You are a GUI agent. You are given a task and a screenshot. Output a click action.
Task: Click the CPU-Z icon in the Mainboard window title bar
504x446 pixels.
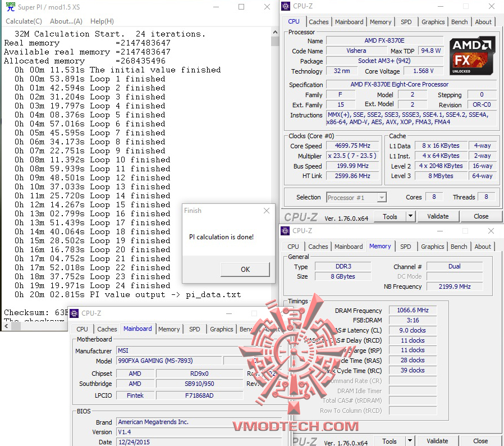(74, 313)
